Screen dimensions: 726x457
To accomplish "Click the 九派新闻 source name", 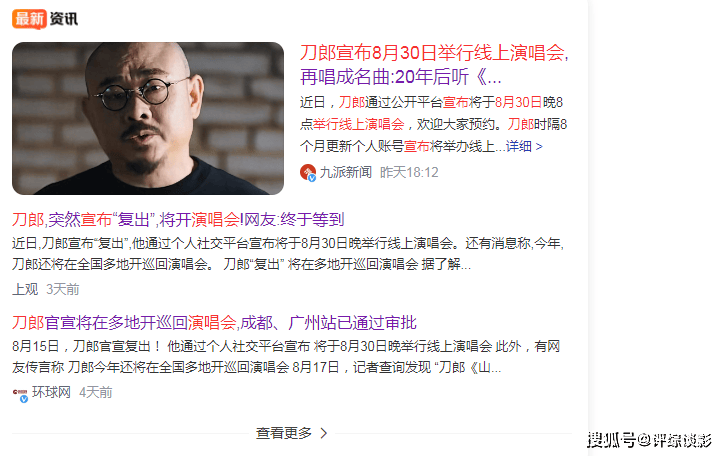I will coord(345,172).
